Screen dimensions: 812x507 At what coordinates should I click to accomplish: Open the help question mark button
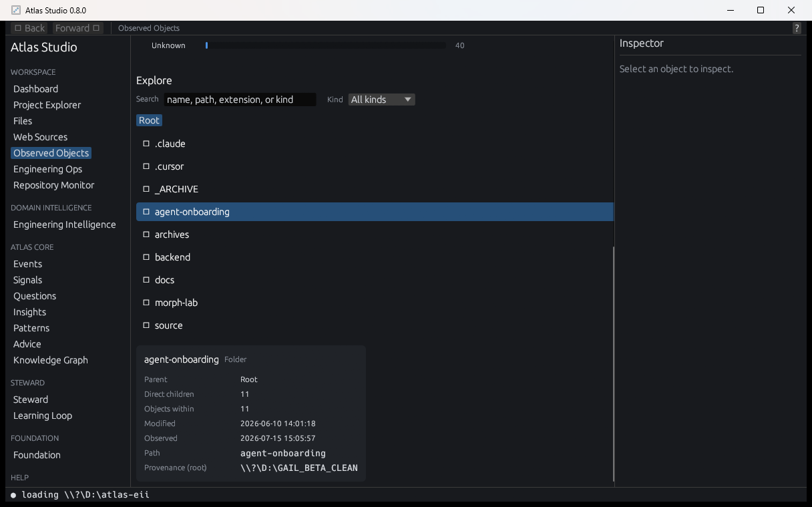coord(797,28)
